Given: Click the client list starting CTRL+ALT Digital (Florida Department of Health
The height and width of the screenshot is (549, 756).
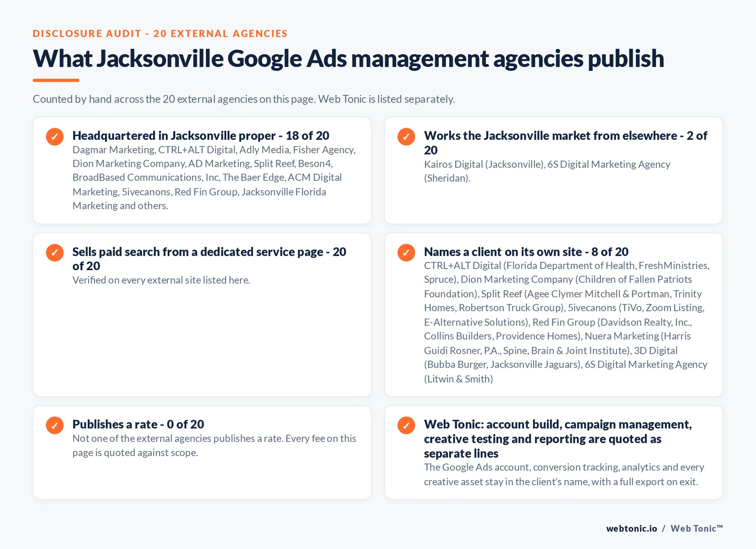Looking at the screenshot, I should 567,322.
